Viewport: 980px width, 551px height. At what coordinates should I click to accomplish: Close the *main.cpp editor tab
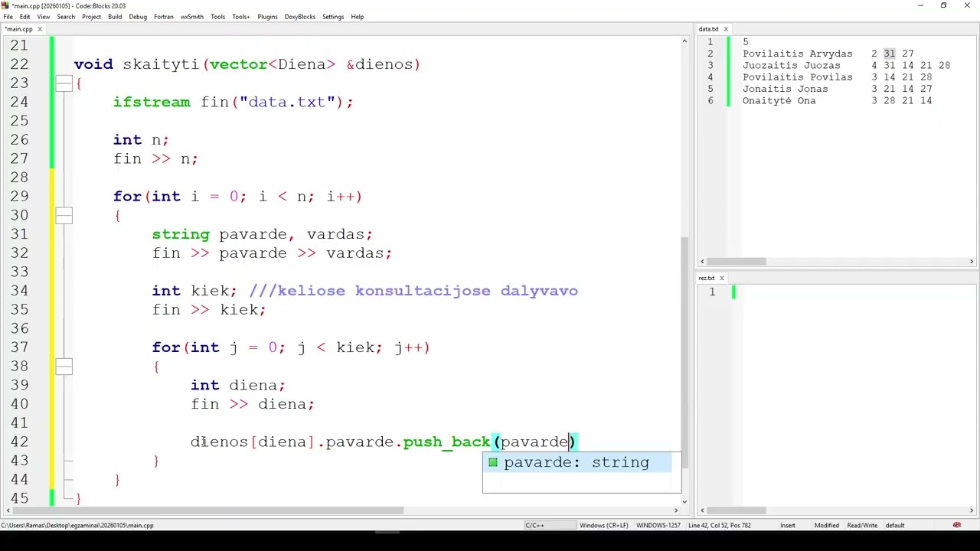40,29
